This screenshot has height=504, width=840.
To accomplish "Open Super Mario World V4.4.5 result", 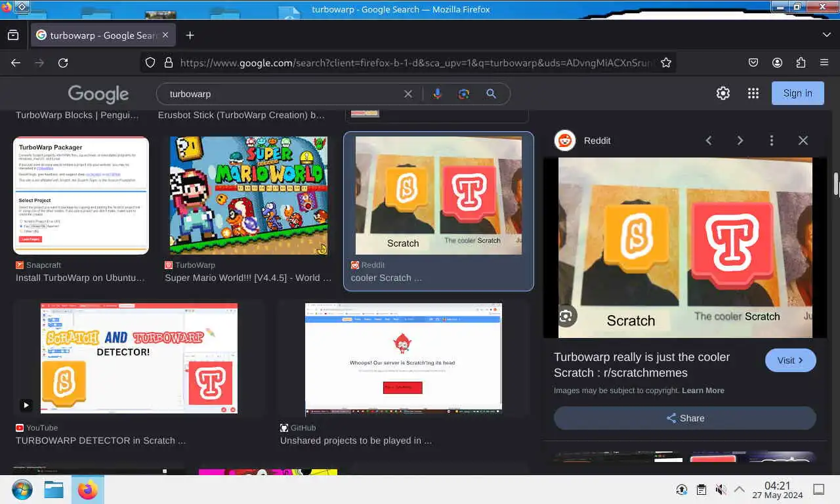I will [x=248, y=278].
